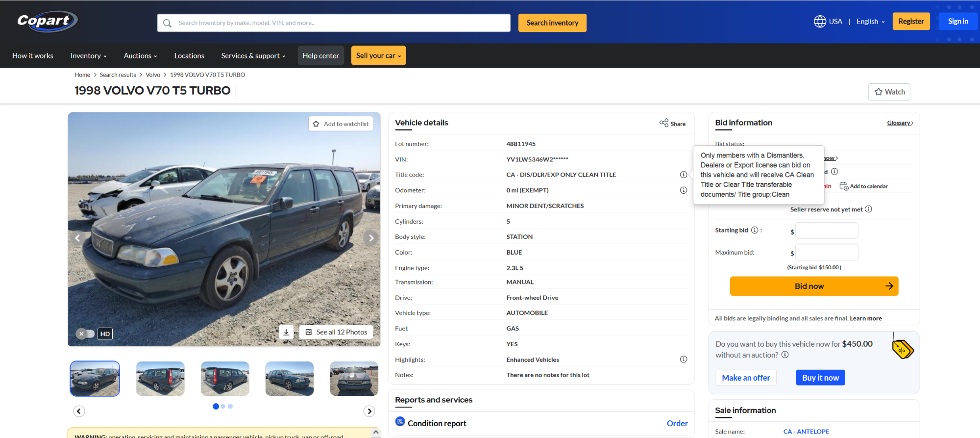Toggle the HD photo switch

click(85, 334)
